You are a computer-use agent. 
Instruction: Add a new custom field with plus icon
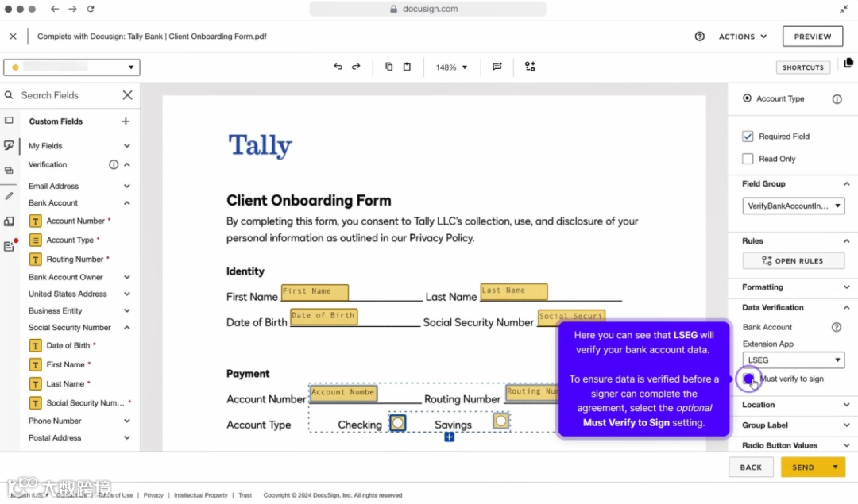coord(126,121)
